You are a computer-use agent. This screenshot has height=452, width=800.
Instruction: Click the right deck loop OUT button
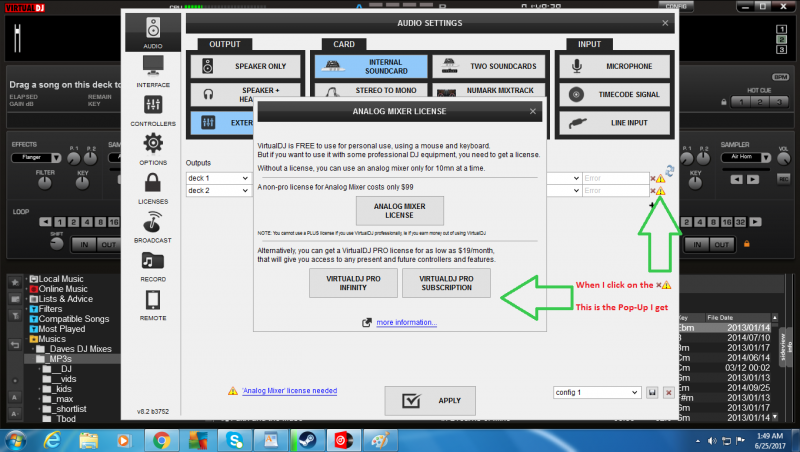721,245
